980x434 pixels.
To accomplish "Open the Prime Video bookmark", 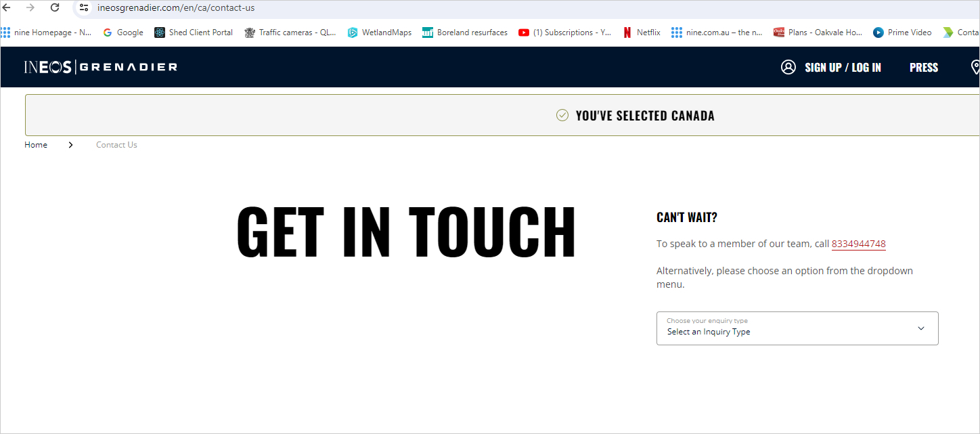I will click(902, 32).
